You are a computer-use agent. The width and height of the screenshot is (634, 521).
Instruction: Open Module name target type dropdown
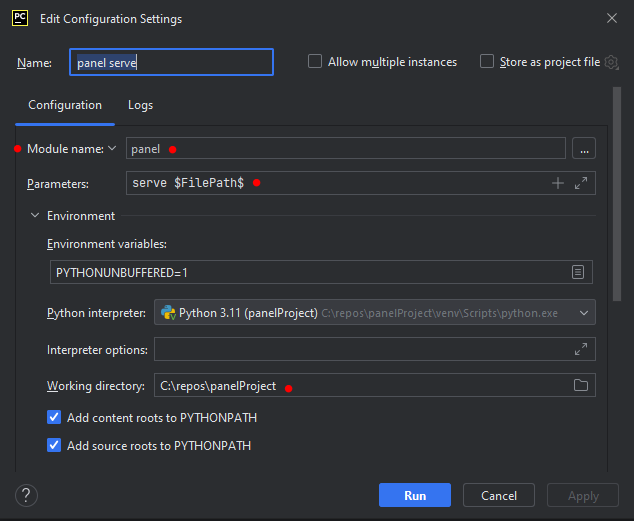[x=112, y=148]
